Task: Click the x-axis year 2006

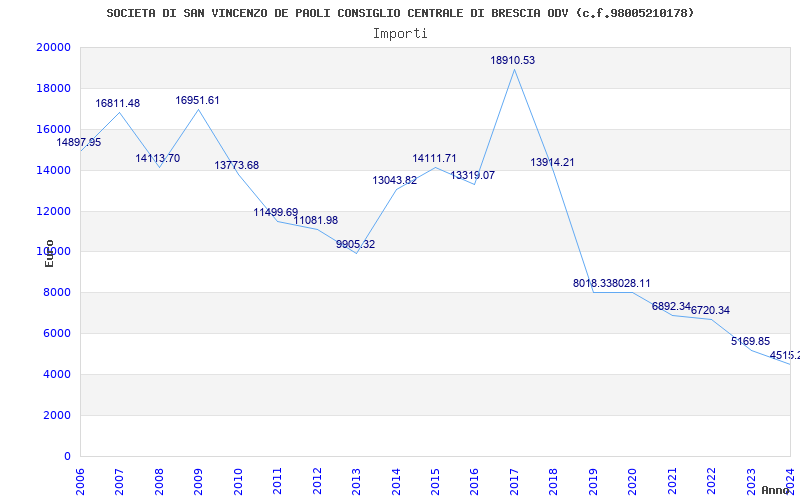Action: click(x=80, y=481)
